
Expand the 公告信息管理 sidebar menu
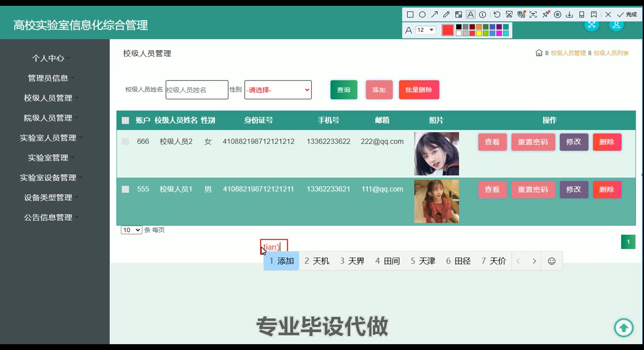click(x=48, y=218)
